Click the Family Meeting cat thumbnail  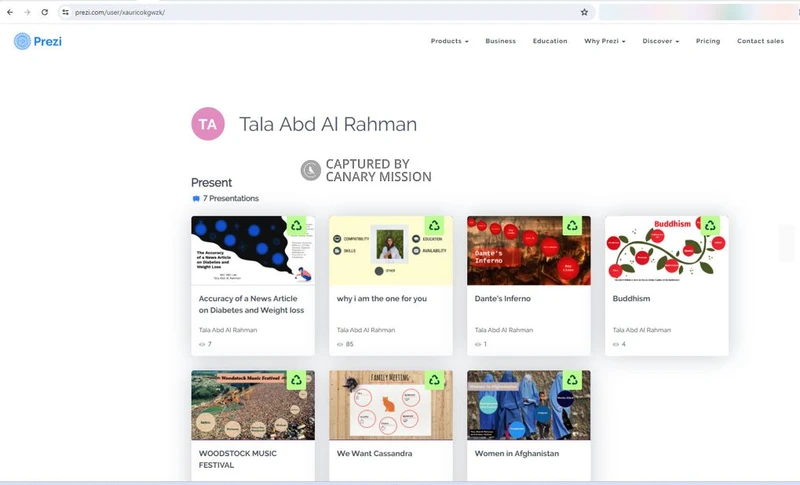391,405
